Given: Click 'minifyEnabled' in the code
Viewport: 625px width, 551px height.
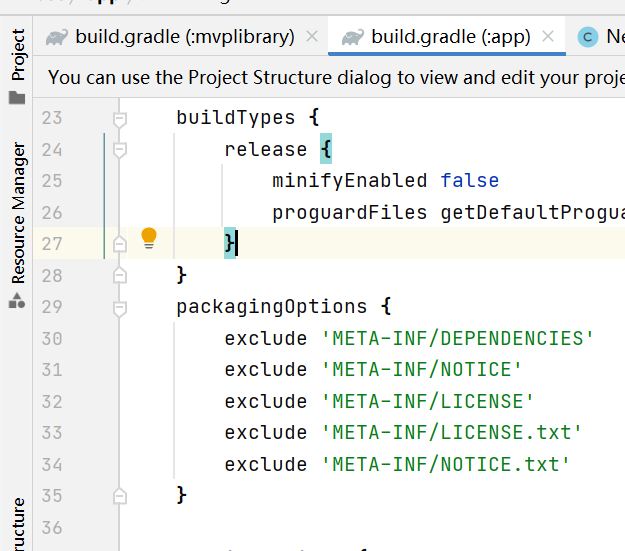Looking at the screenshot, I should click(x=349, y=181).
